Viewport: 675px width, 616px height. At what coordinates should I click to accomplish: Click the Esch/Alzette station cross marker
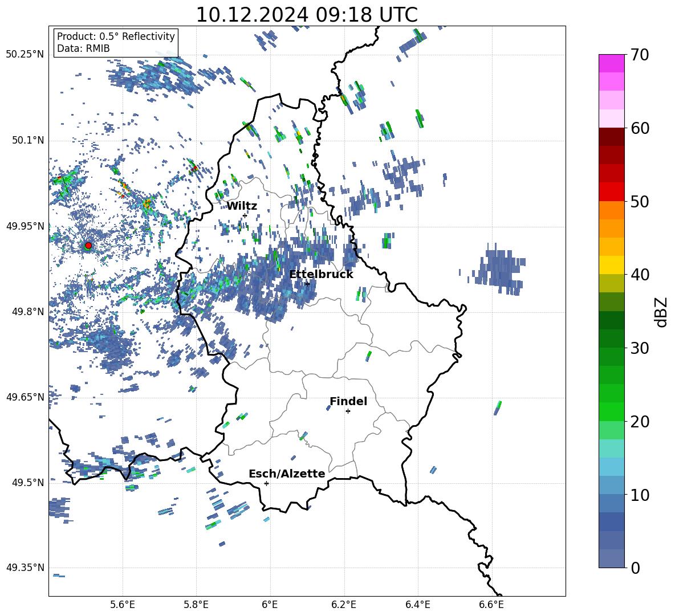pos(266,483)
